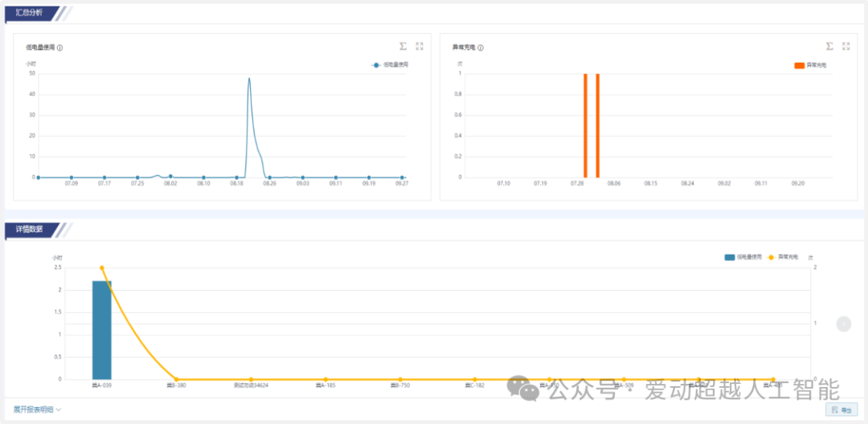Image resolution: width=868 pixels, height=424 pixels.
Task: Click info icon beside 异常充电 title
Action: (481, 48)
